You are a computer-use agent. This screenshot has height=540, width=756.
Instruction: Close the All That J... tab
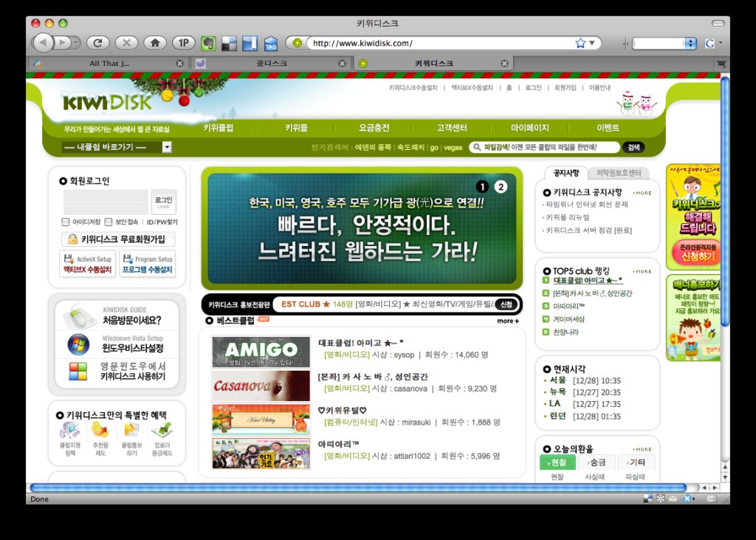click(x=180, y=64)
